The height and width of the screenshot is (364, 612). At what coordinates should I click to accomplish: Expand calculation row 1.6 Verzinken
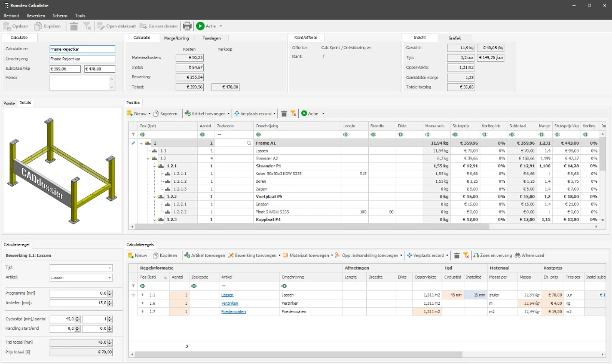(x=142, y=303)
